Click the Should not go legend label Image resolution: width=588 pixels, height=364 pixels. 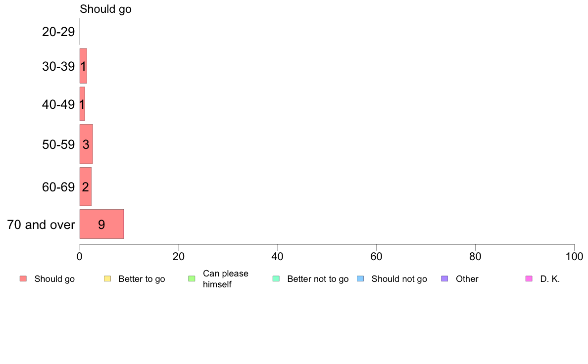click(399, 279)
